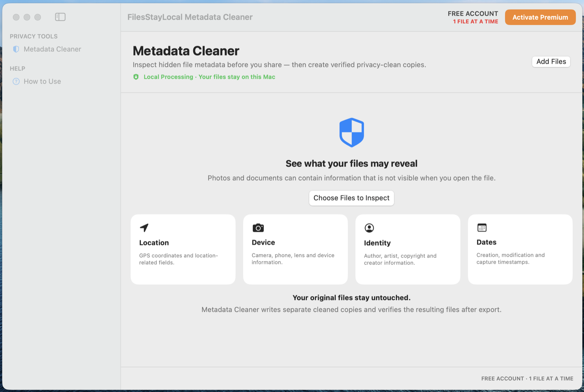584x392 pixels.
Task: Click the question mark icon beside How to Use
Action: [16, 81]
